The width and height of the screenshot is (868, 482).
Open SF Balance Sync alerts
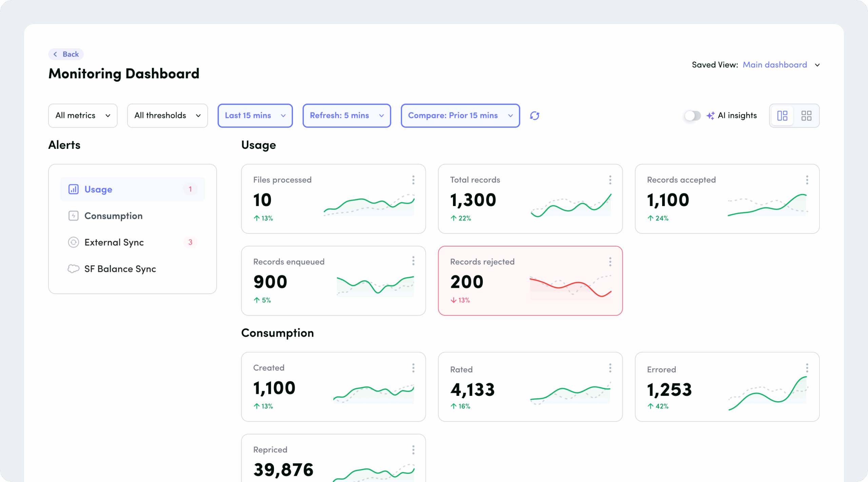click(120, 269)
